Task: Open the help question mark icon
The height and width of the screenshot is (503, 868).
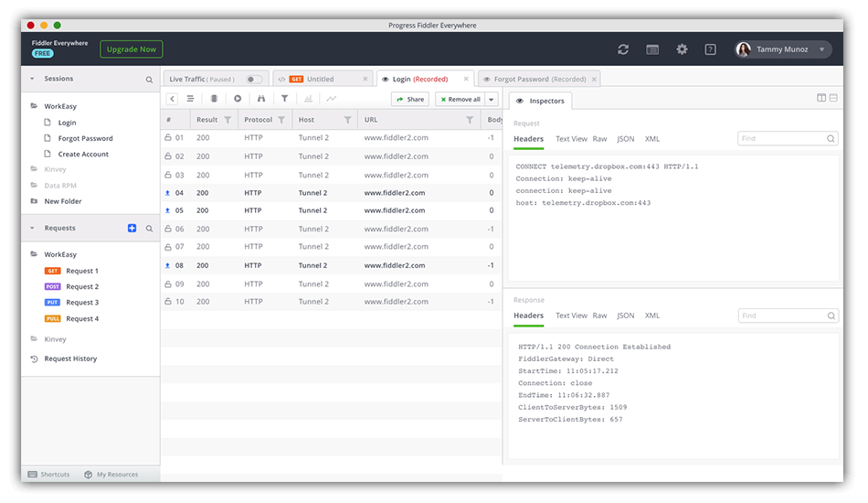Action: click(710, 49)
